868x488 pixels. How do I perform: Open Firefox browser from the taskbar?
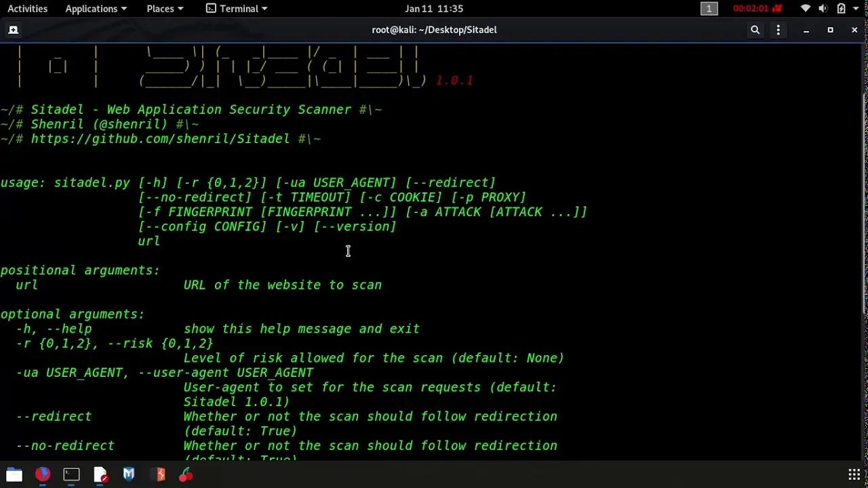point(42,474)
